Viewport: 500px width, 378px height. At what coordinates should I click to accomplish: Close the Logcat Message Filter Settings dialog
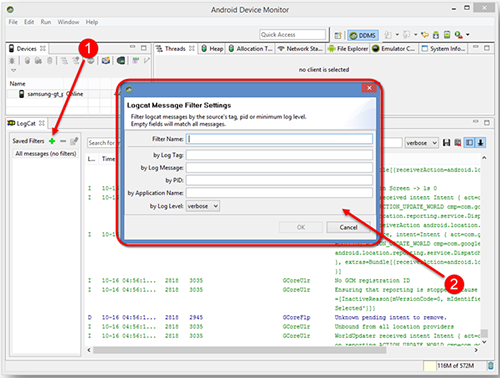pyautogui.click(x=369, y=88)
